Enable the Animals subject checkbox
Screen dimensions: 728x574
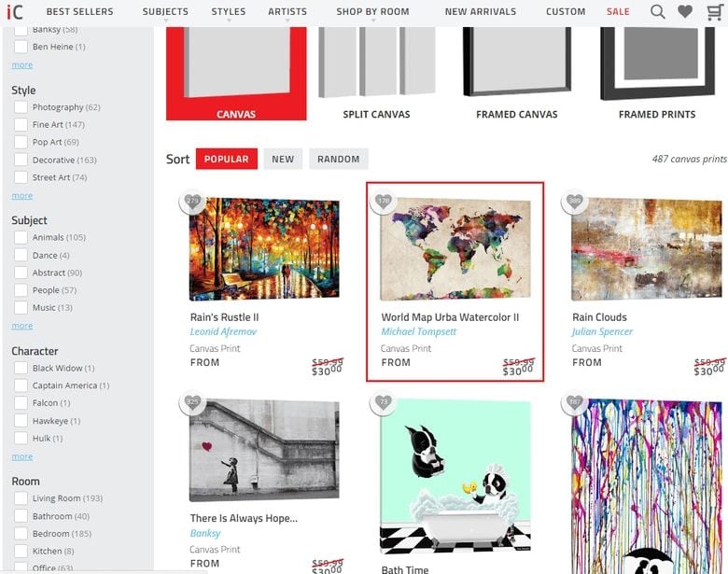click(21, 237)
